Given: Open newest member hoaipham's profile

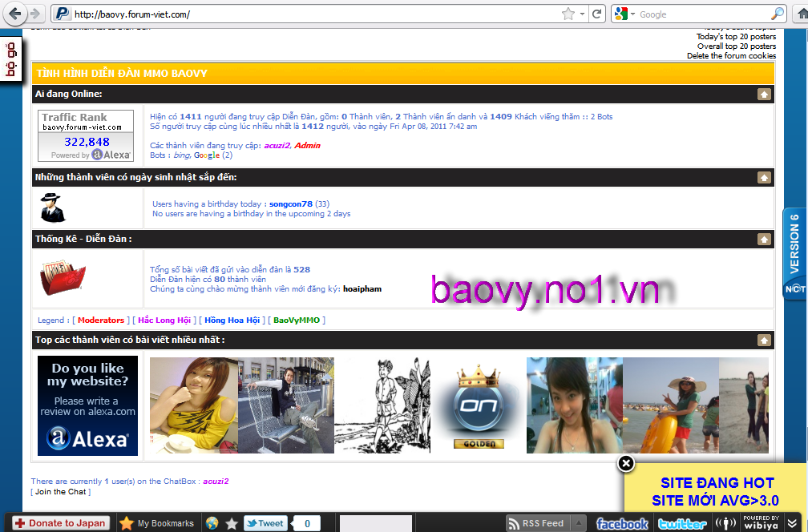Looking at the screenshot, I should point(362,289).
